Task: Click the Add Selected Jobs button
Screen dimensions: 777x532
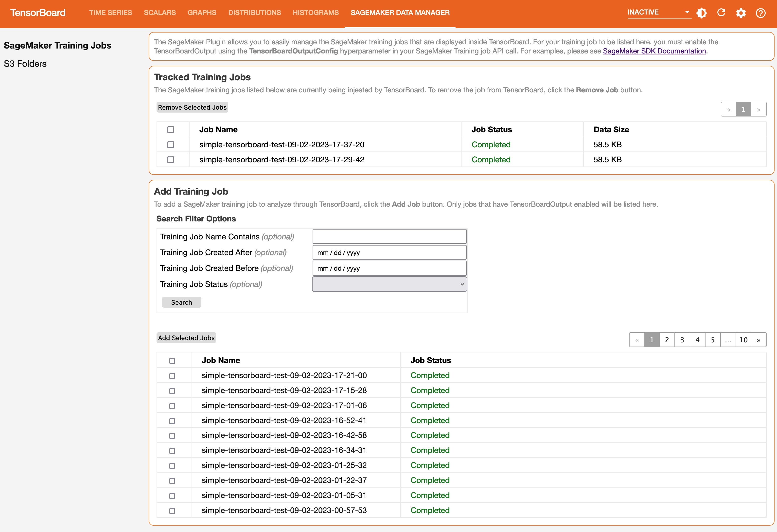Action: coord(186,338)
